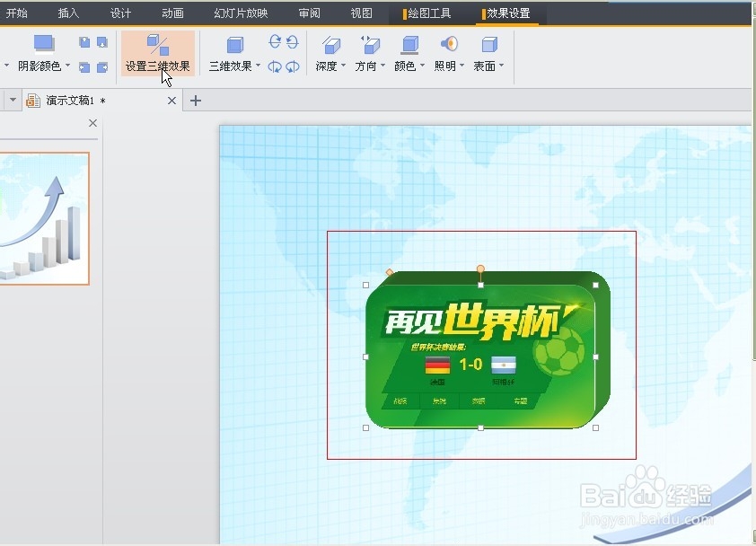Nudge shadow right icon
This screenshot has height=546, width=756.
click(102, 67)
